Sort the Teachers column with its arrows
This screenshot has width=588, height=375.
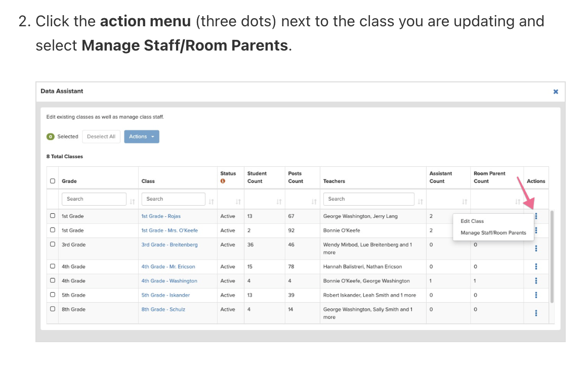(420, 202)
